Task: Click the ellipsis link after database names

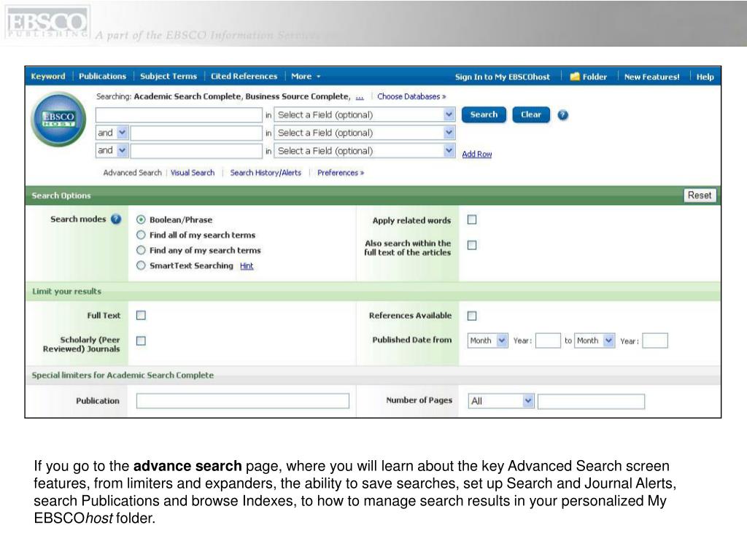Action: click(x=360, y=97)
